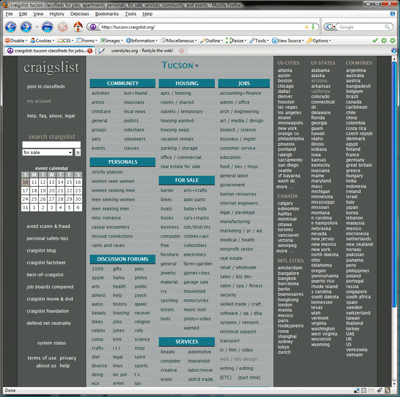Open the File menu
The width and height of the screenshot is (400, 397).
(9, 14)
